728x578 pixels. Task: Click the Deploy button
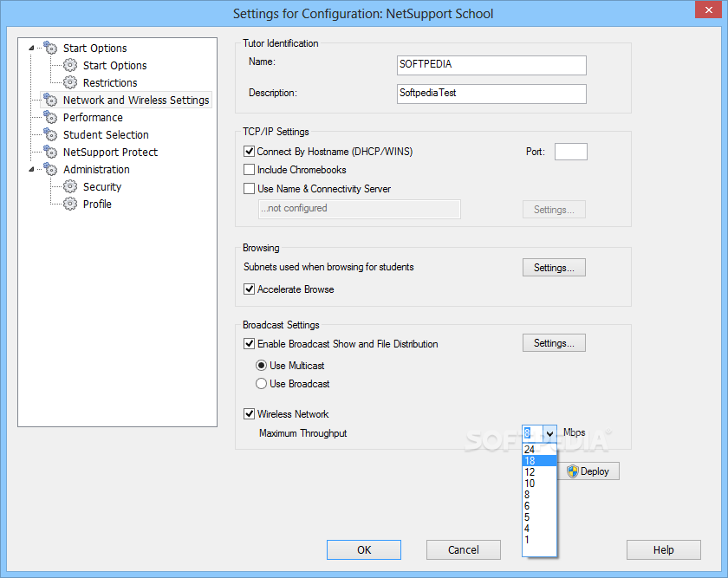point(588,471)
